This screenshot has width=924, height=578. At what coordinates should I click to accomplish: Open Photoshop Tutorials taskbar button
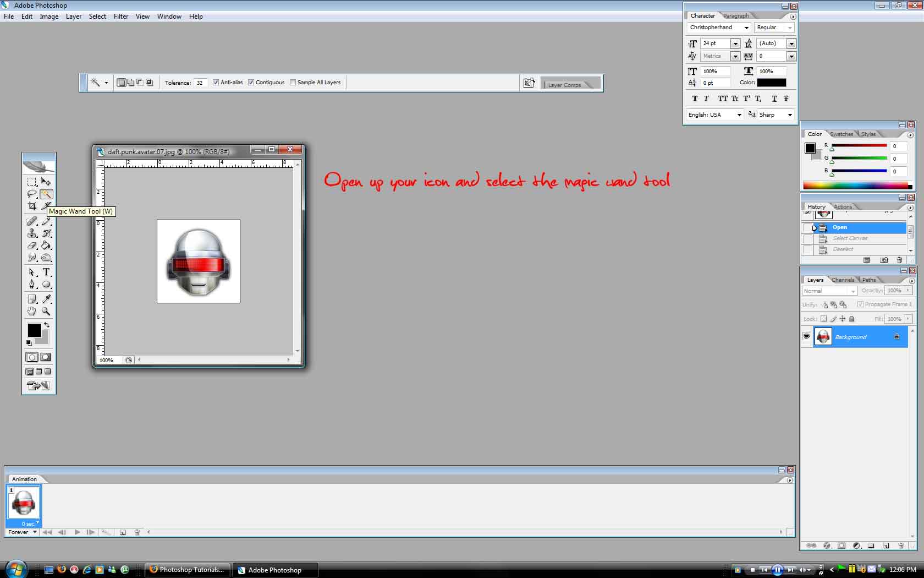point(187,570)
